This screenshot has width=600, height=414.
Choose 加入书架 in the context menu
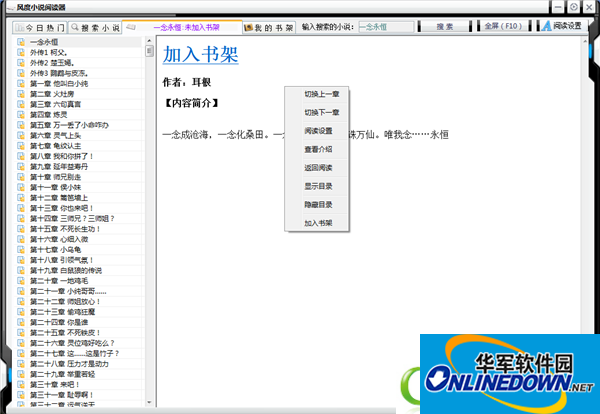point(317,223)
